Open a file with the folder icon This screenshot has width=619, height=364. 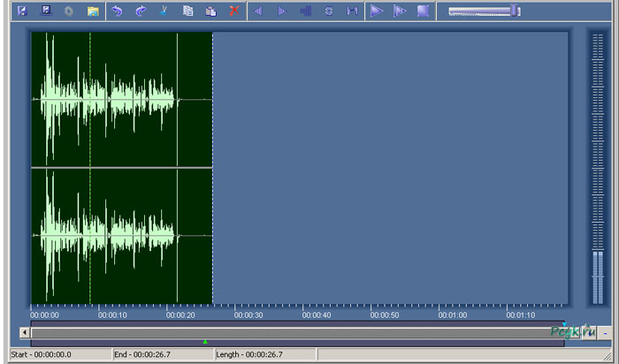pos(93,11)
